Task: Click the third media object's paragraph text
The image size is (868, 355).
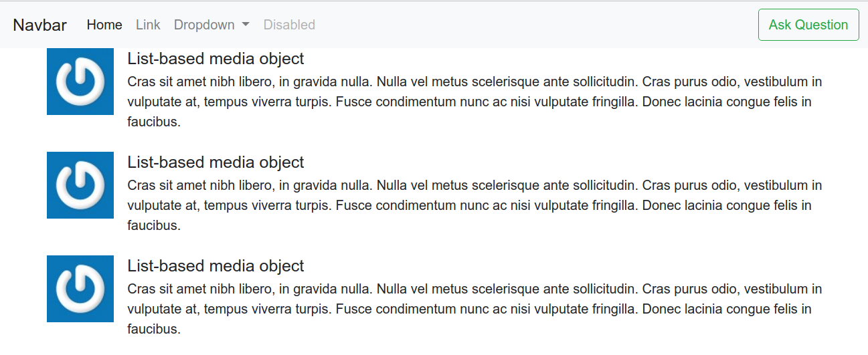Action: pyautogui.click(x=474, y=309)
